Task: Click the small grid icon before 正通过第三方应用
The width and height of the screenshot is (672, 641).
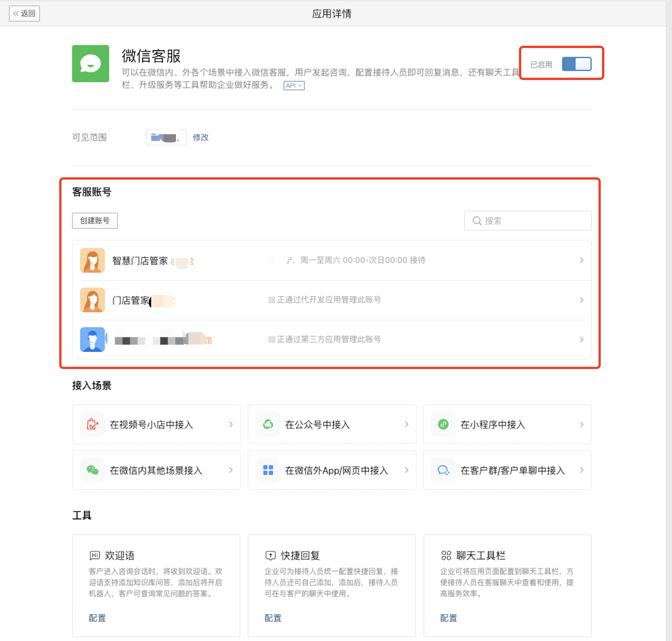Action: [272, 339]
